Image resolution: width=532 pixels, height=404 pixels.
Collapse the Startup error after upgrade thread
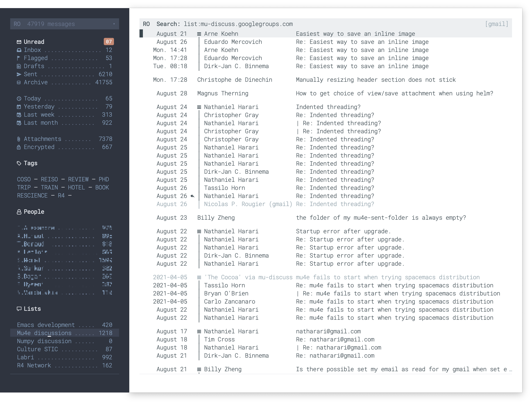[199, 231]
